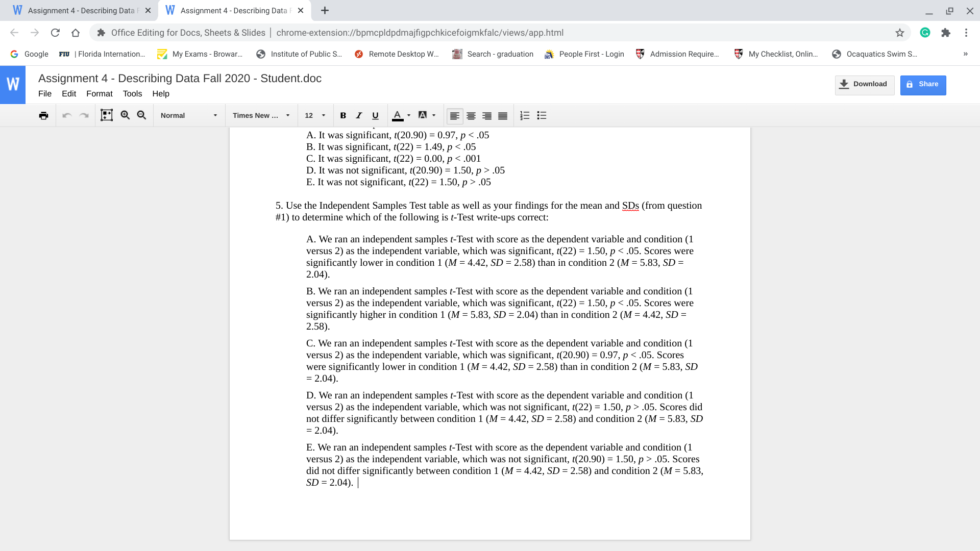
Task: Select the bulleted list icon
Action: coord(542,116)
